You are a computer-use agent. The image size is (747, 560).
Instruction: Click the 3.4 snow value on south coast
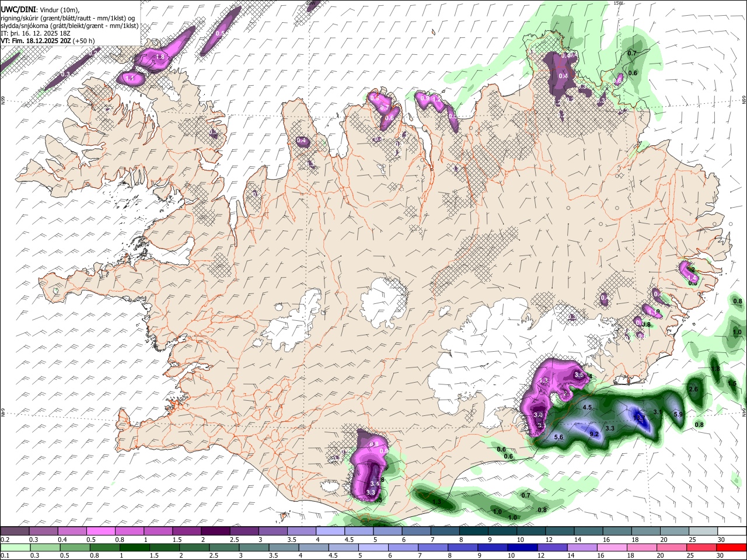[x=375, y=484]
